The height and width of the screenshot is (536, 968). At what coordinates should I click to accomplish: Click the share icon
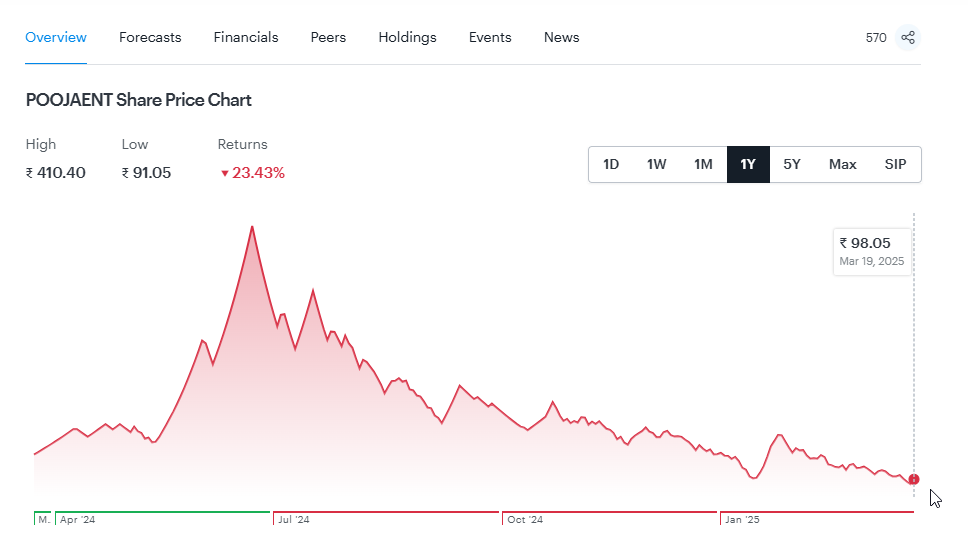tap(908, 38)
